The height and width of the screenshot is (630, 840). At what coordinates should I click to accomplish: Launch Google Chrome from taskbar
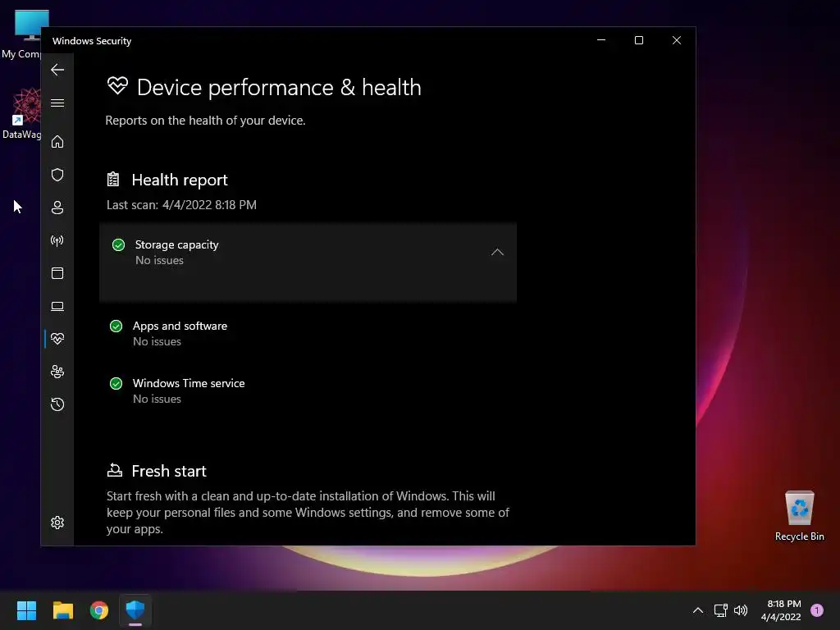(x=99, y=610)
